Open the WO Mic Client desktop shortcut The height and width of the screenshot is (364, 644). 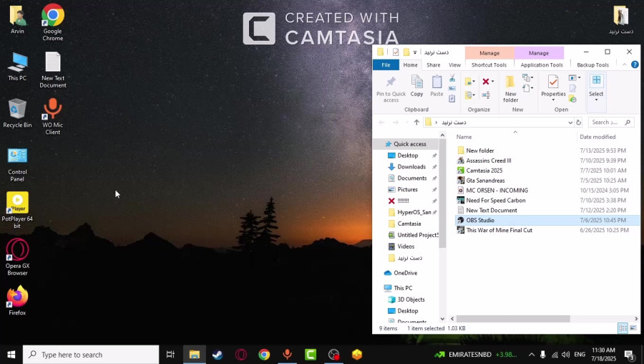click(52, 117)
